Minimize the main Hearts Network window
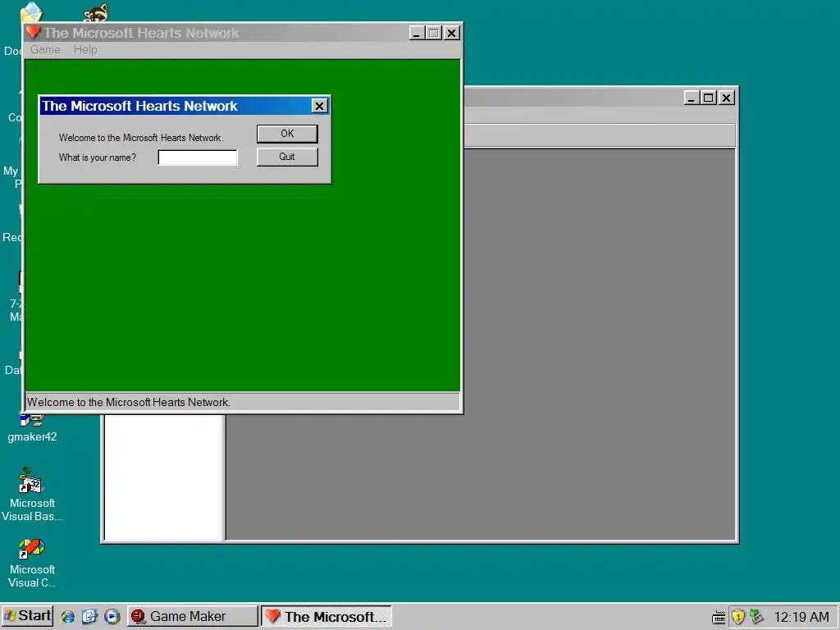 (417, 33)
